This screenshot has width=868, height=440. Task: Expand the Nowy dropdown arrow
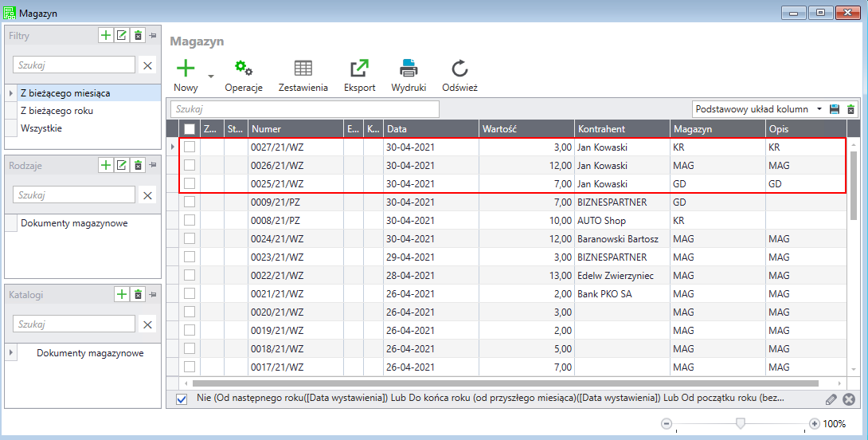[211, 77]
